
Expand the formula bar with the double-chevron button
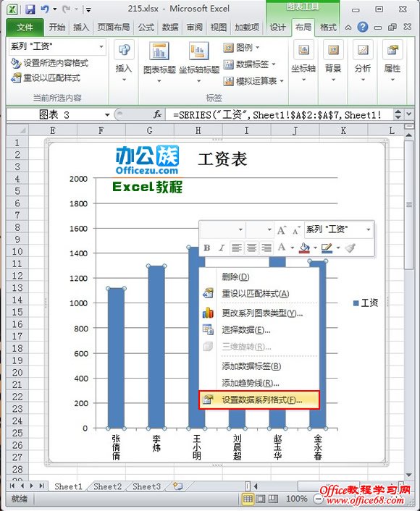[x=409, y=114]
